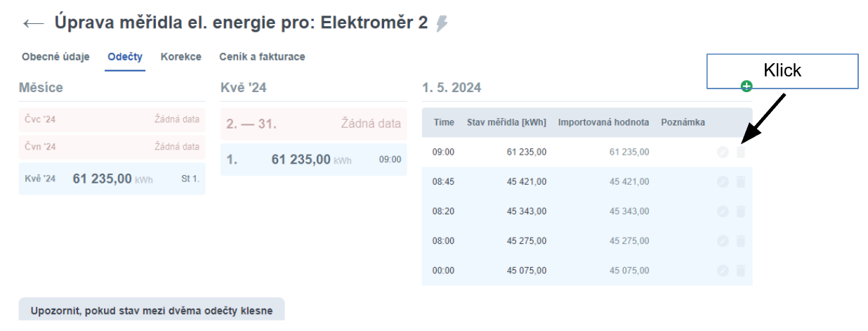
Task: Select the 2. — 31. day range row
Action: (313, 124)
